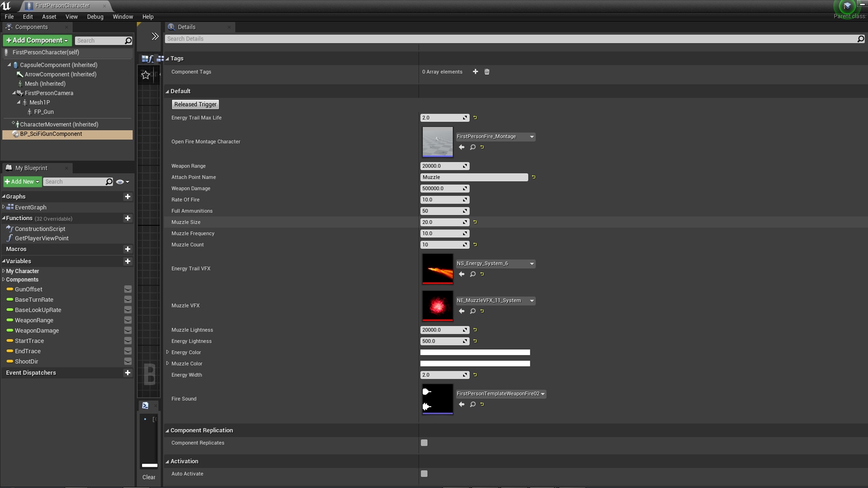Toggle GunOffset variable visibility eye

tap(128, 289)
